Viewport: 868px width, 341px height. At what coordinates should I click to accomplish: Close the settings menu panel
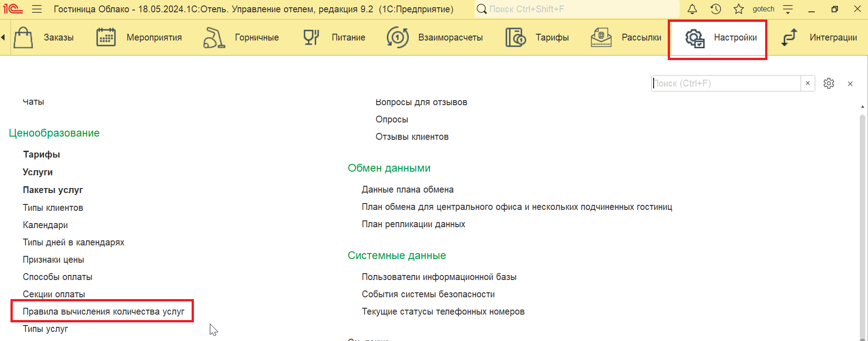pos(850,84)
